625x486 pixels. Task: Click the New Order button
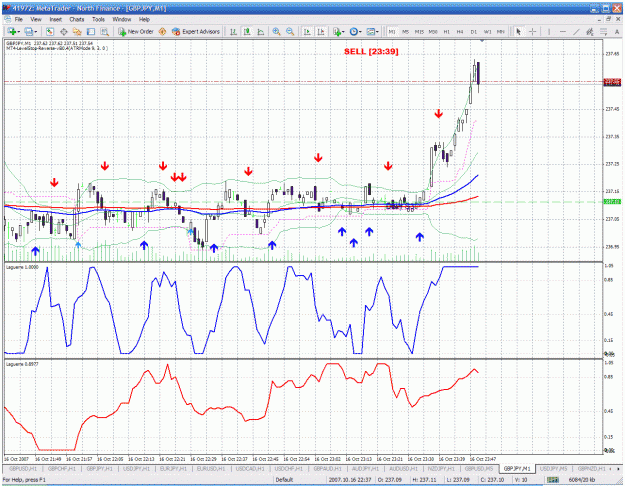[136, 31]
